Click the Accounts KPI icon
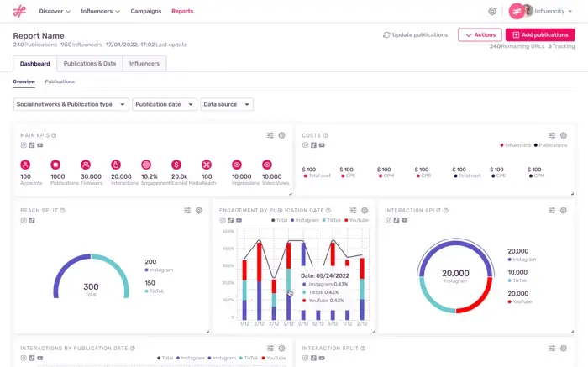This screenshot has width=588, height=367. pos(25,165)
